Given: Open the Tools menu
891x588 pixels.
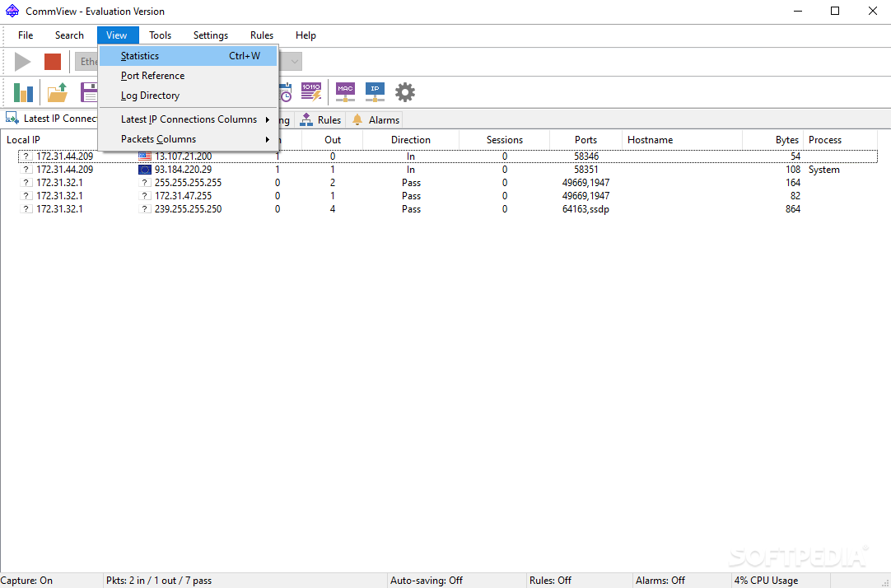Looking at the screenshot, I should (x=161, y=35).
